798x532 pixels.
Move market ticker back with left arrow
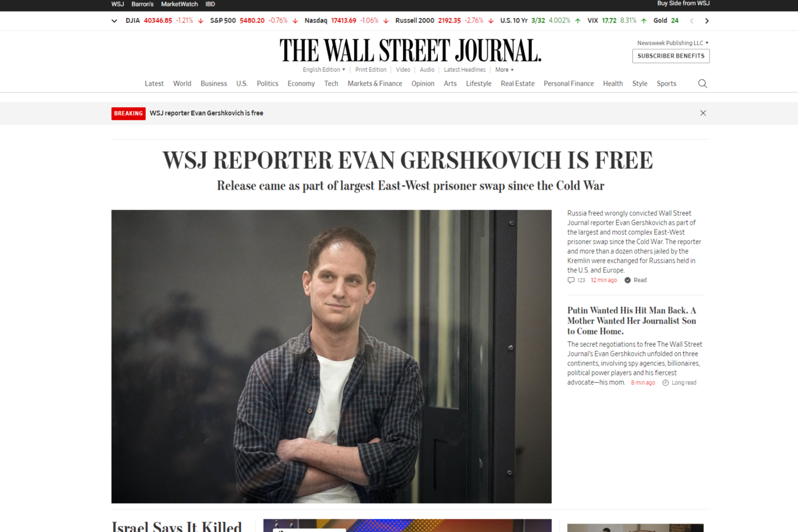[692, 21]
